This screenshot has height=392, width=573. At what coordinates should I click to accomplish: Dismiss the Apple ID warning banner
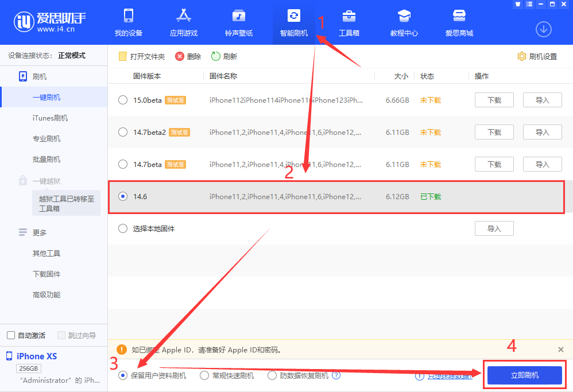coord(560,350)
